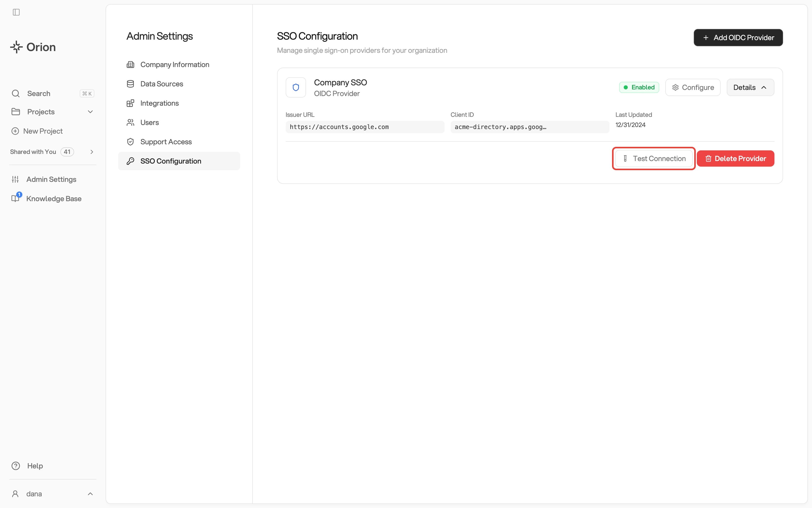Image resolution: width=812 pixels, height=508 pixels.
Task: Toggle the sidebar panel icon
Action: (x=16, y=12)
